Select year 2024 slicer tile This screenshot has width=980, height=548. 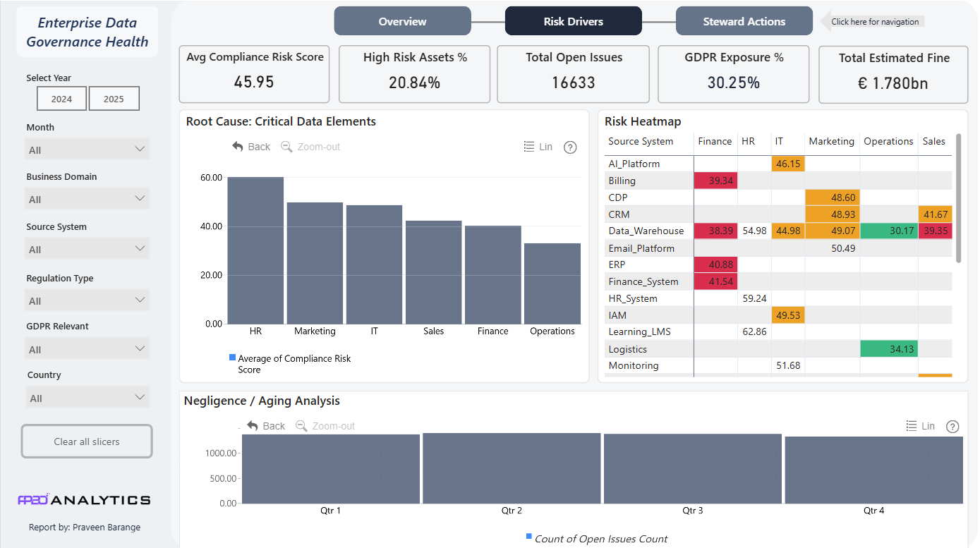61,99
